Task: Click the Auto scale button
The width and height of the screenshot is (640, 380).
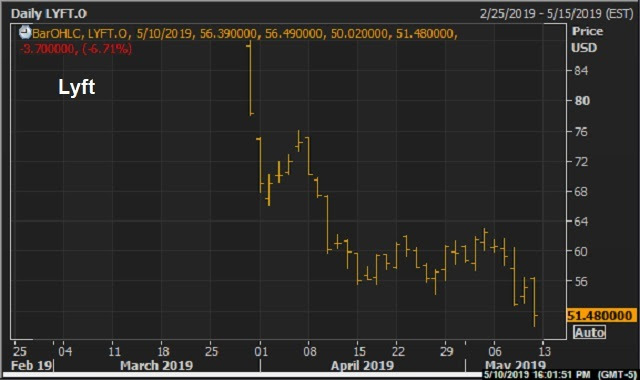Action: click(x=589, y=332)
